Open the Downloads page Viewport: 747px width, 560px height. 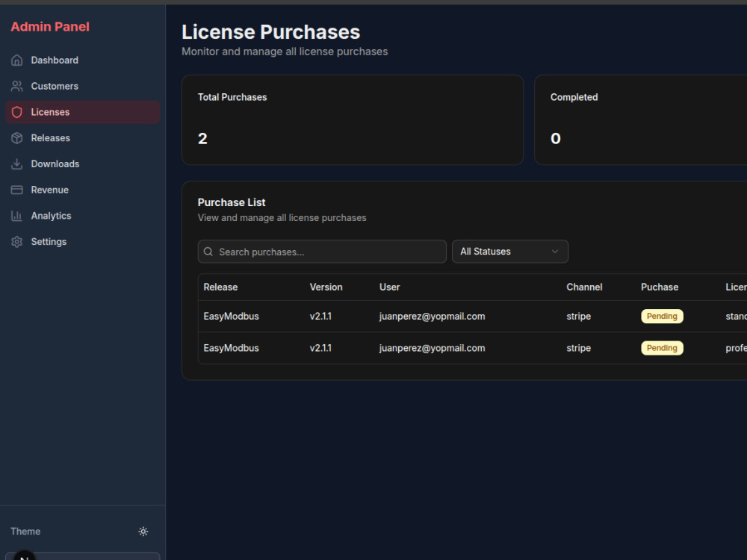(x=82, y=164)
